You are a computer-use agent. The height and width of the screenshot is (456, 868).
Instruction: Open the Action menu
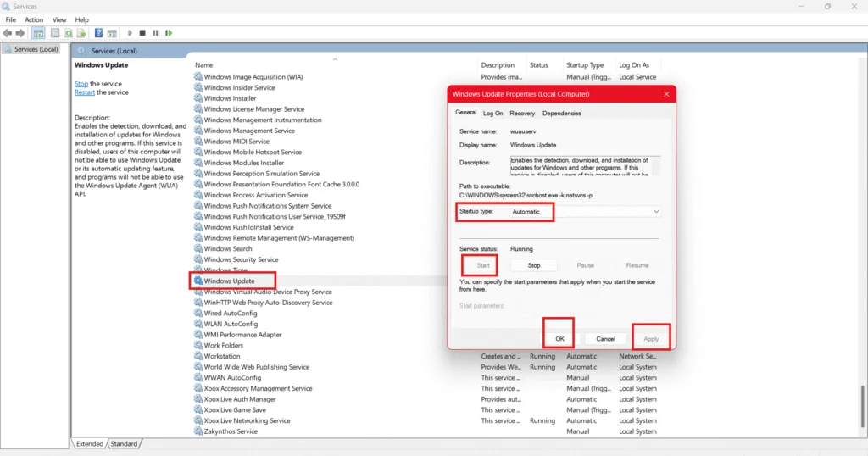(34, 19)
